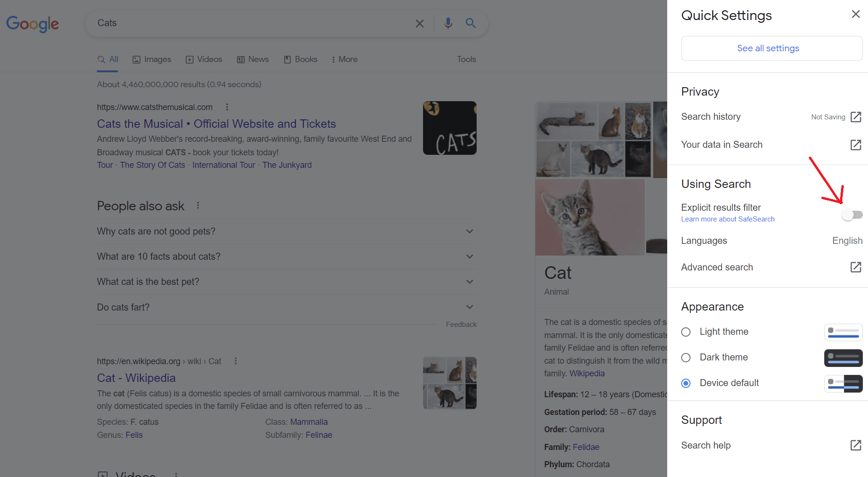Open Search history in a new tab
Viewport: 868px width, 477px height.
(x=856, y=117)
